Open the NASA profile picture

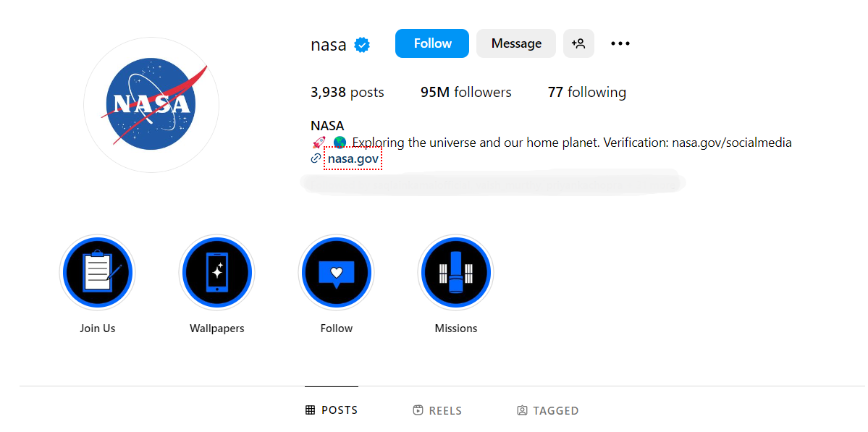pyautogui.click(x=151, y=104)
